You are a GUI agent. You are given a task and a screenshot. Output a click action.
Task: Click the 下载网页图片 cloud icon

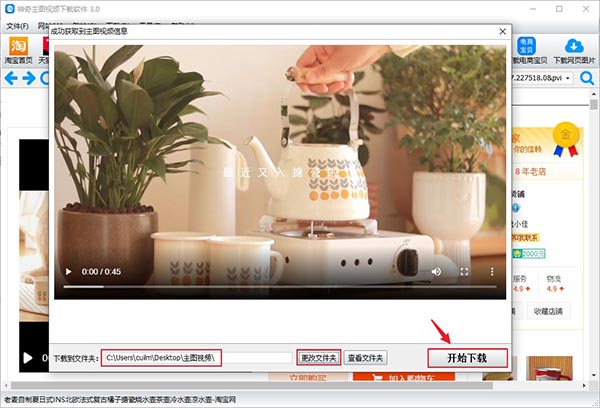tap(573, 50)
